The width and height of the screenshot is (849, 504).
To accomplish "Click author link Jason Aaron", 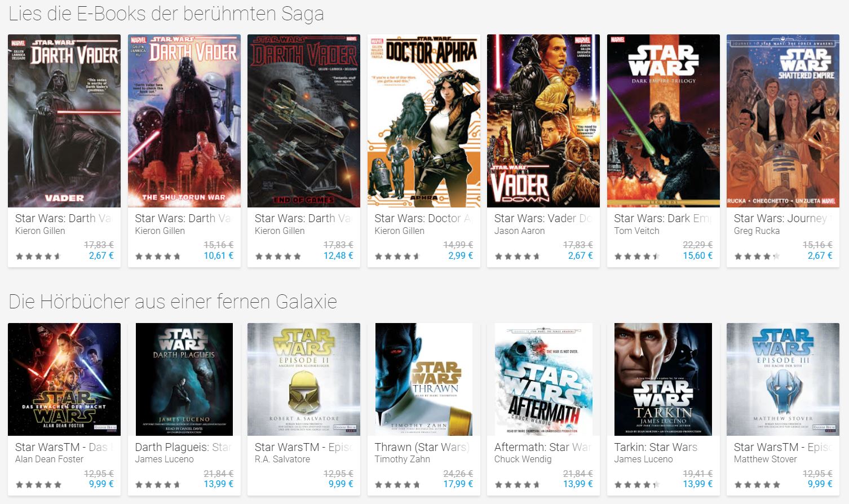I will point(520,231).
